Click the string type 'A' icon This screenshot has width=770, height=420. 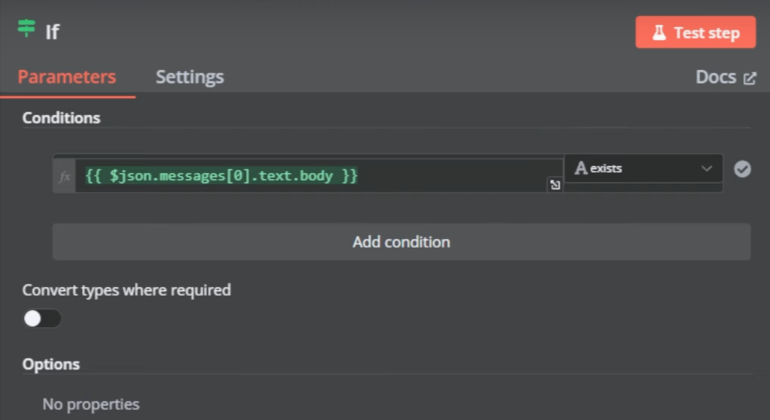[580, 169]
